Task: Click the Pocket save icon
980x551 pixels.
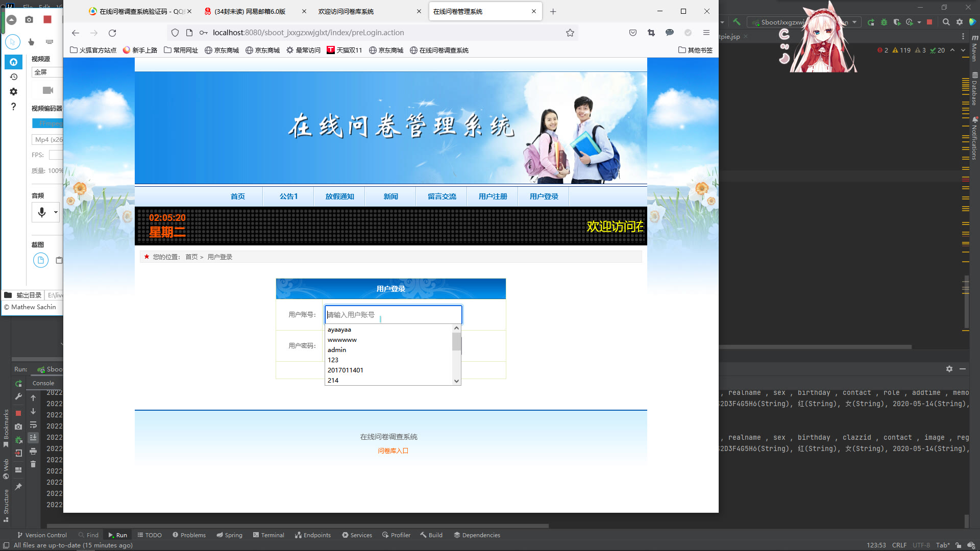Action: [633, 33]
